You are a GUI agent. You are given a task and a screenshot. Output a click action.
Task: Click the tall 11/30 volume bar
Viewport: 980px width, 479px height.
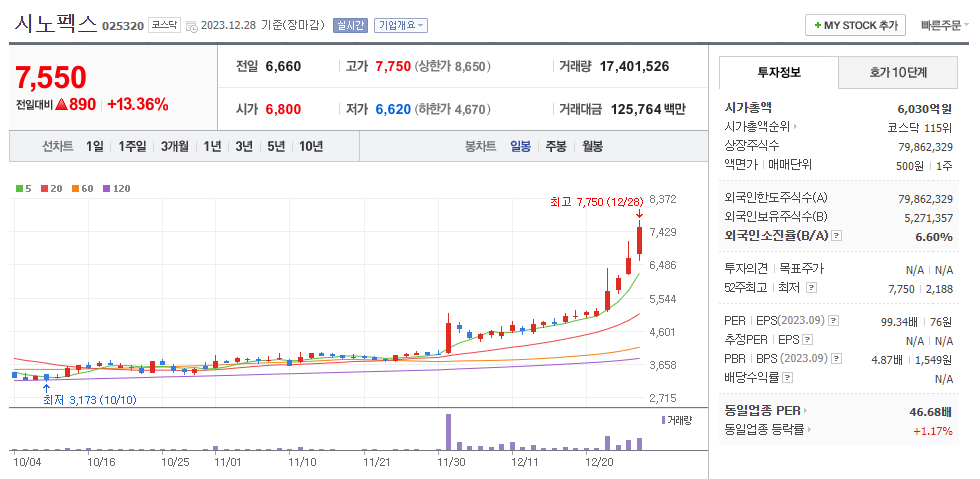point(448,432)
